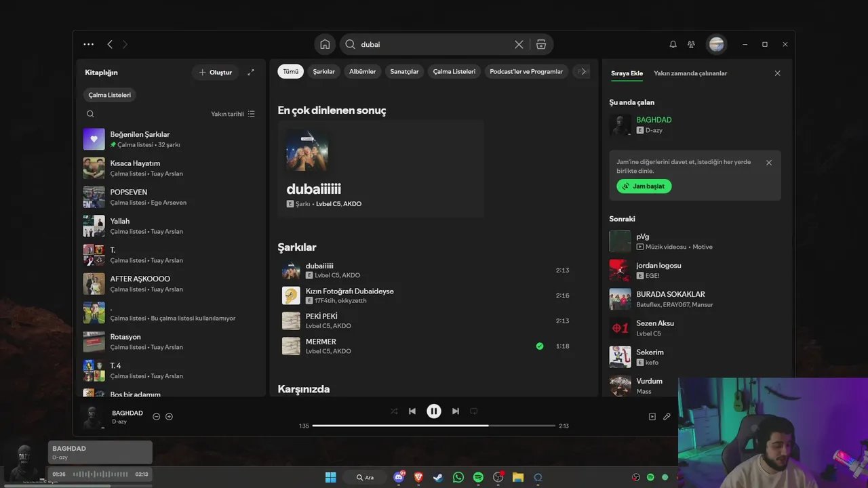Open Discord from the taskbar
This screenshot has width=868, height=488.
click(x=399, y=477)
